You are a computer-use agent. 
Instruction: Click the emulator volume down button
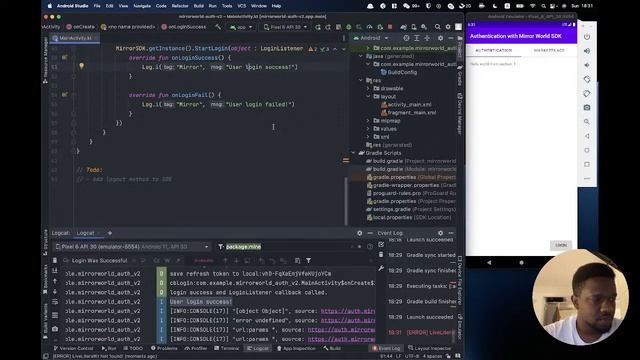click(x=587, y=65)
